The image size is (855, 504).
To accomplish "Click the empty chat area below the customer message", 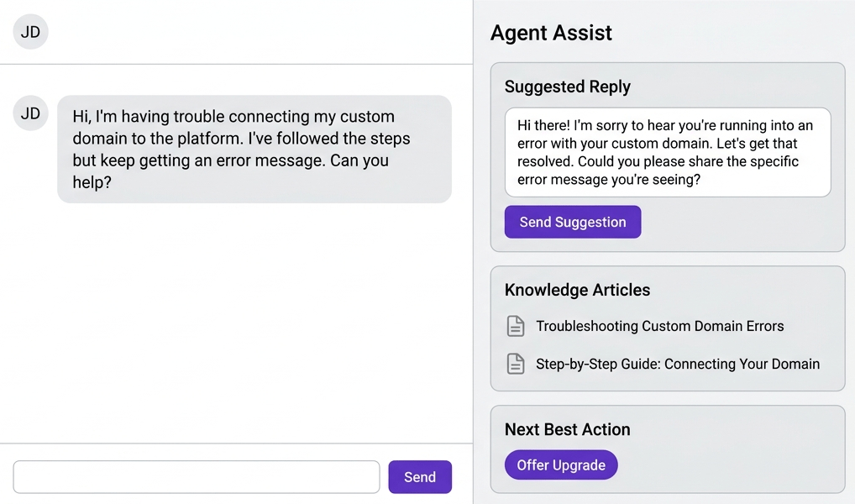I will coord(235,319).
